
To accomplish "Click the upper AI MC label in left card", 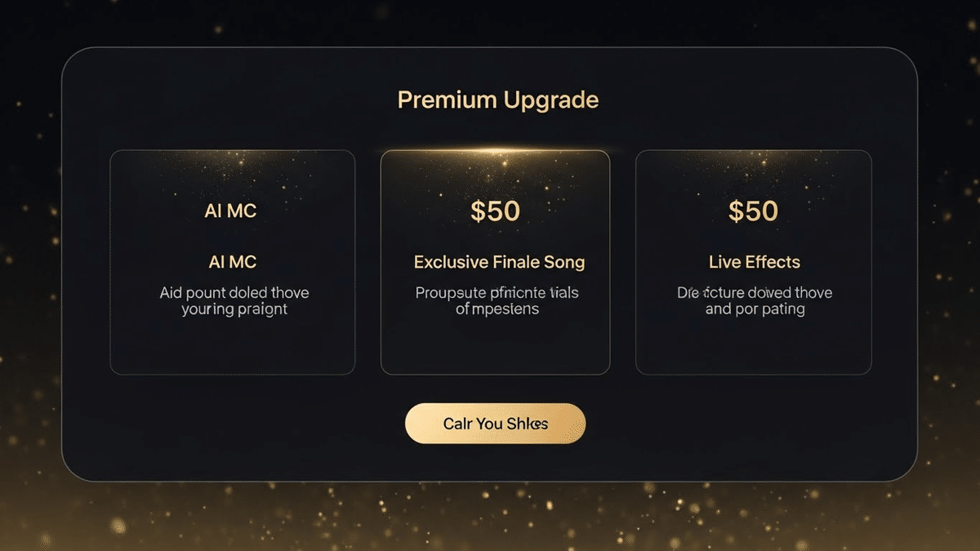I will (x=230, y=211).
